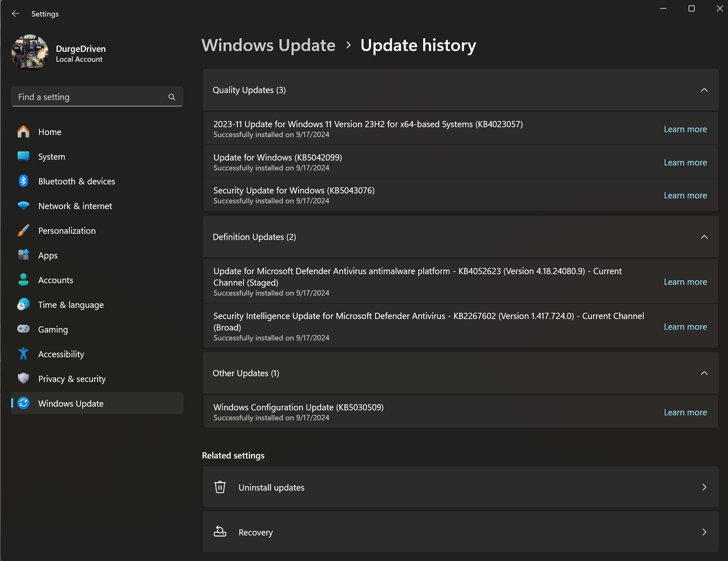Open Gaming label in sidebar
Image resolution: width=728 pixels, height=561 pixels.
(x=53, y=330)
